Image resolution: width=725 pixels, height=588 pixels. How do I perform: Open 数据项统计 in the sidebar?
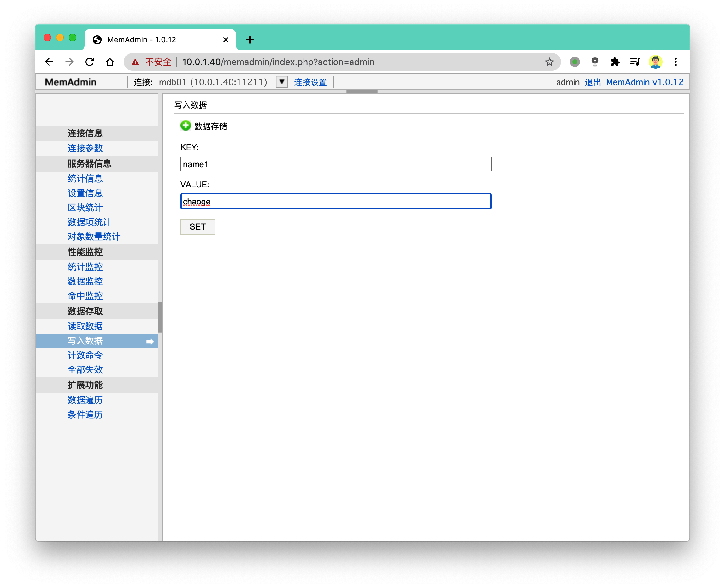89,222
